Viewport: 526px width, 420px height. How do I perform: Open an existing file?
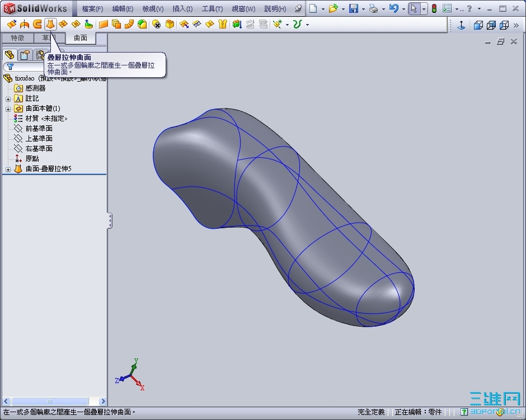tap(333, 9)
